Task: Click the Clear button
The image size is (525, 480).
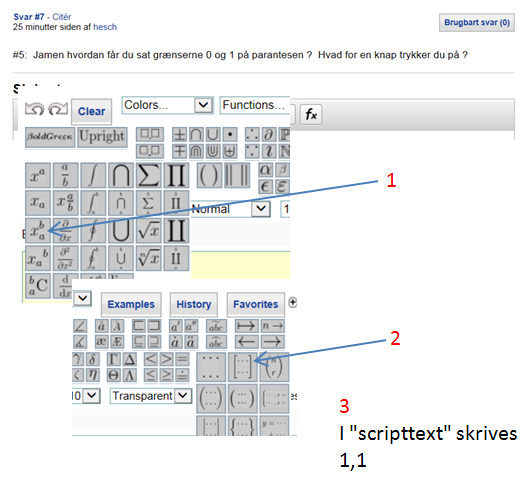Action: pyautogui.click(x=91, y=111)
